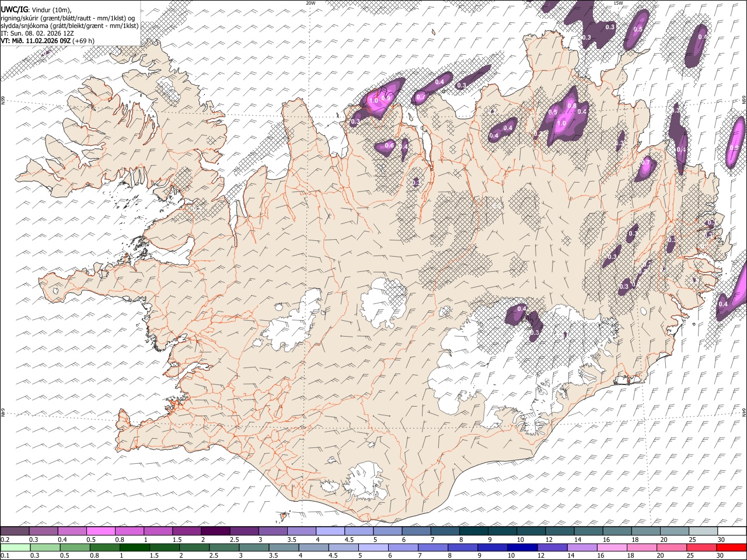Select the light pink lower swatch labeled 16
Screen dimensions: 747x560
tap(612, 547)
